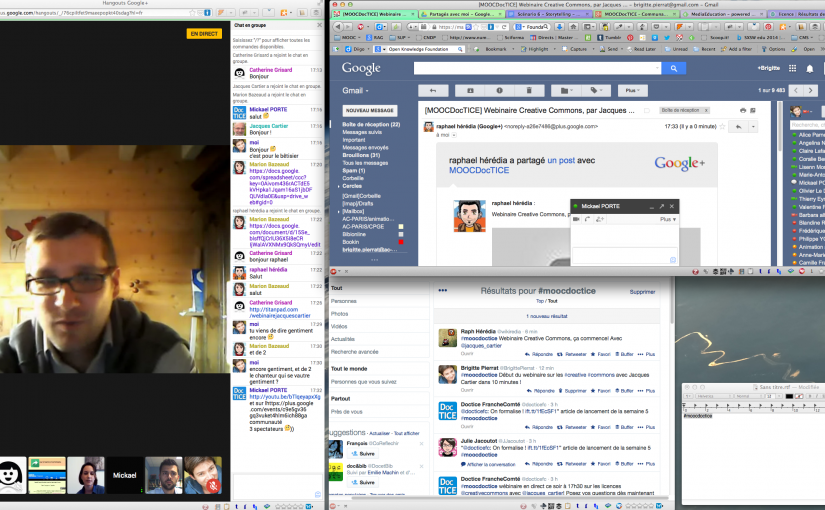The image size is (825, 510).
Task: Select the Personnes filter in Twitter search
Action: 344,301
